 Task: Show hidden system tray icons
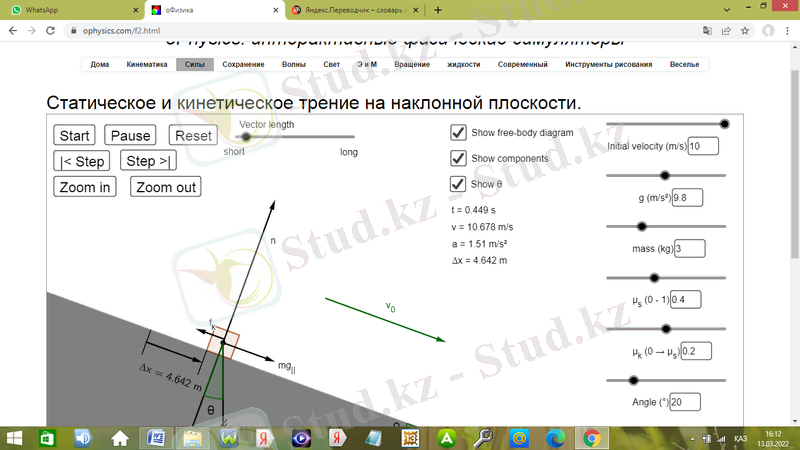pyautogui.click(x=692, y=439)
